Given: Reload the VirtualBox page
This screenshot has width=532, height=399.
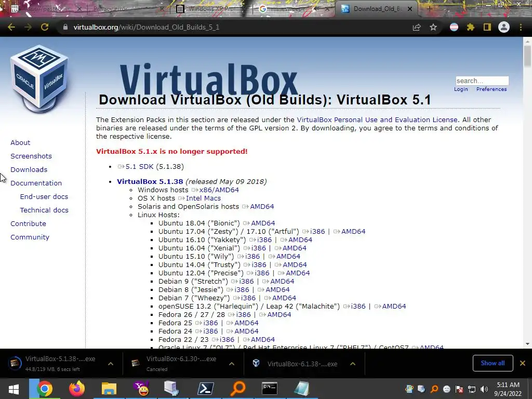Looking at the screenshot, I should [x=45, y=27].
